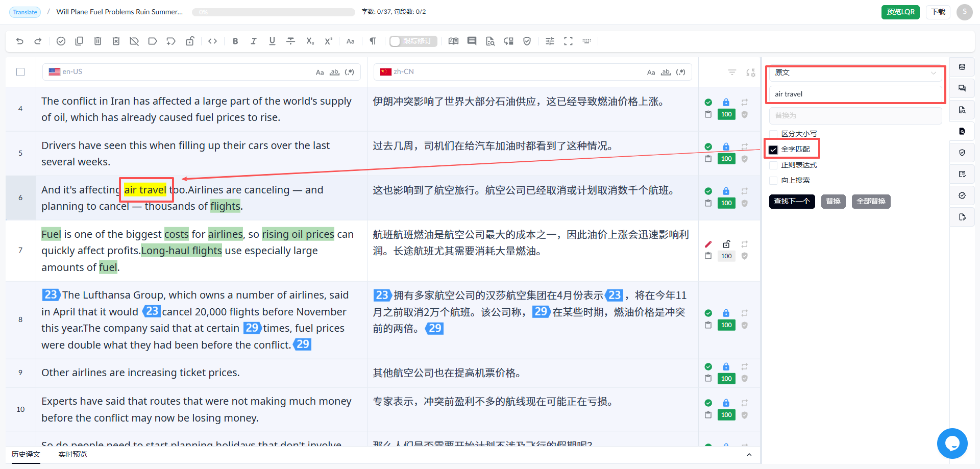
Task: Toggle the 跟踪修订 track changes switch
Action: point(413,41)
